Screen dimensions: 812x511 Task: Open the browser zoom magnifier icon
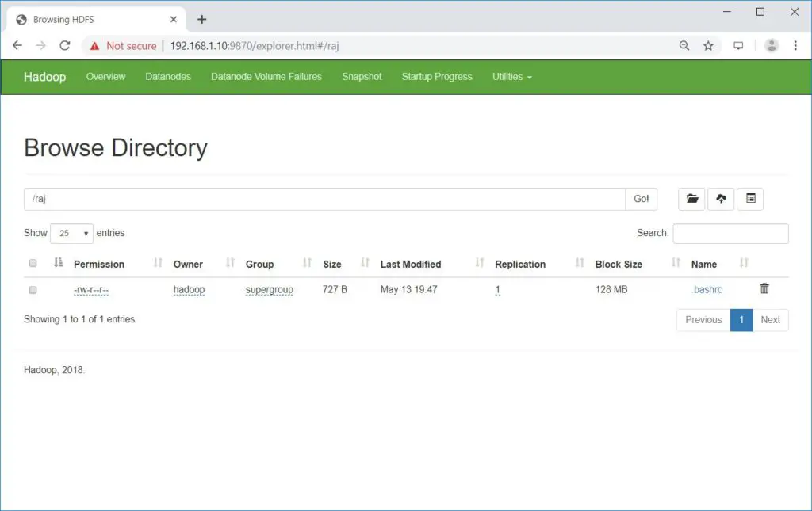684,45
